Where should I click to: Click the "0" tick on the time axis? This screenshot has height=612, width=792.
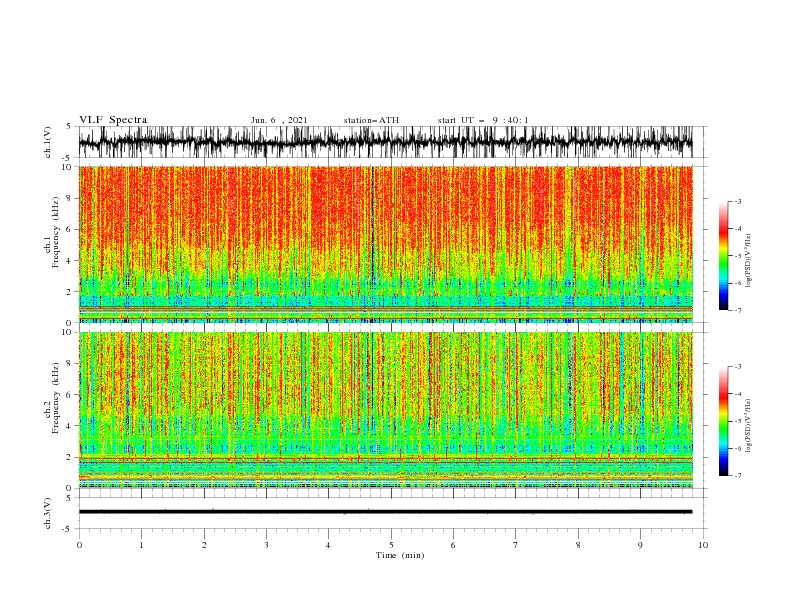pyautogui.click(x=79, y=545)
